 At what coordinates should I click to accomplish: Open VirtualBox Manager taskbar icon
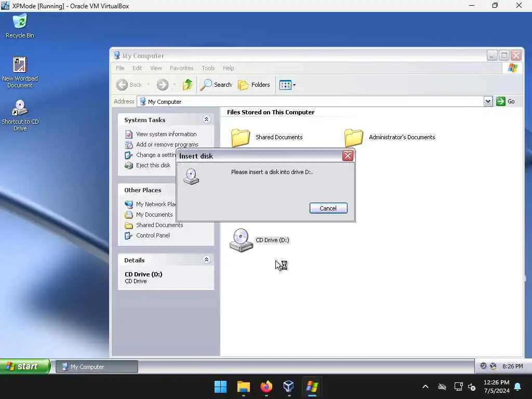289,387
